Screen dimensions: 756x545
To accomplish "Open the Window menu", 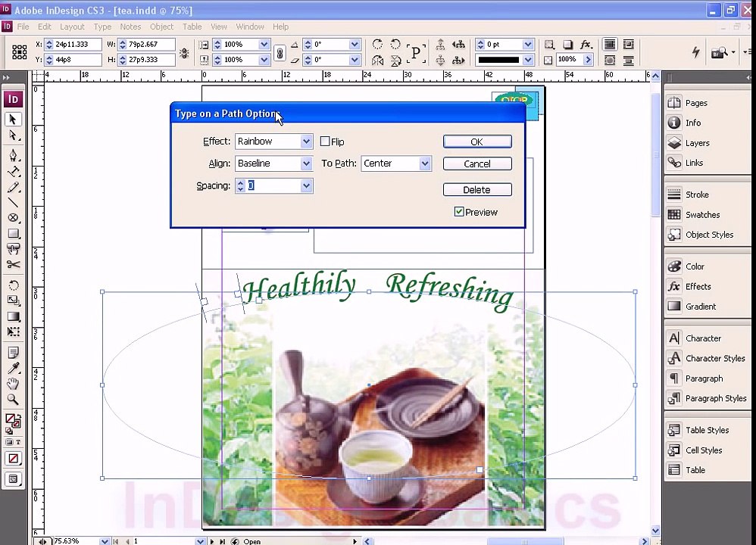I will point(250,26).
